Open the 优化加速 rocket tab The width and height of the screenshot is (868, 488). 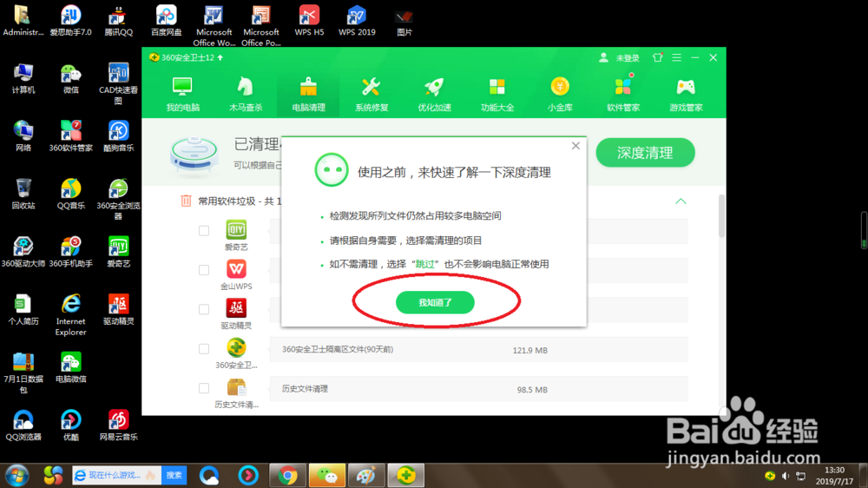(x=434, y=94)
